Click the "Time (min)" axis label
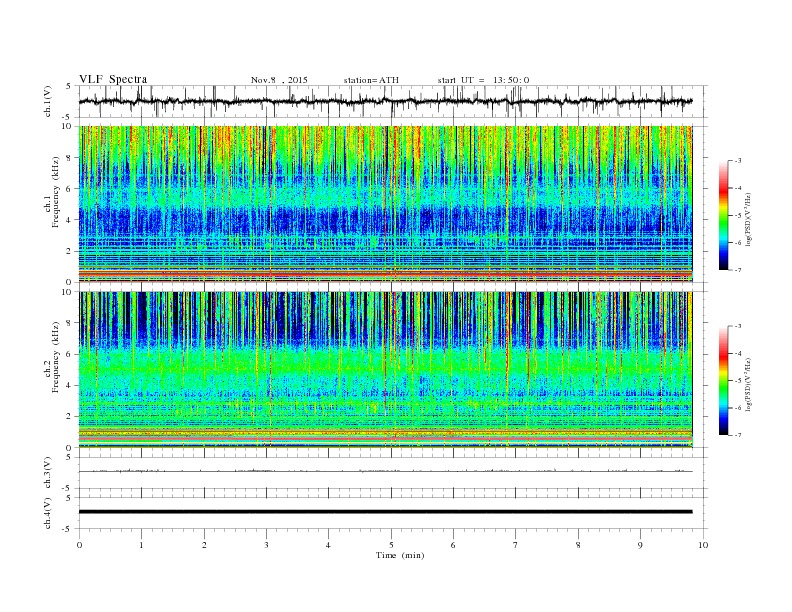792x612 pixels. click(x=400, y=555)
